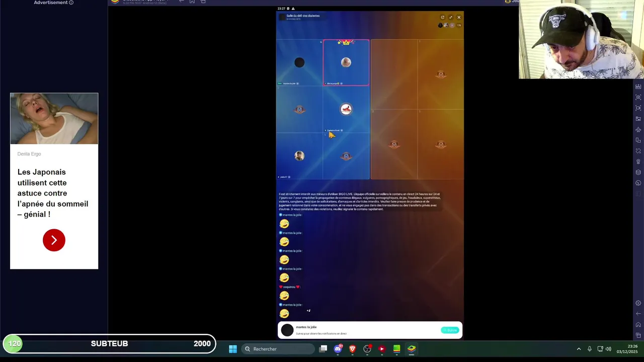The height and width of the screenshot is (362, 644).
Task: Open the emulator media folder tool in the side toolbar
Action: pos(638,119)
